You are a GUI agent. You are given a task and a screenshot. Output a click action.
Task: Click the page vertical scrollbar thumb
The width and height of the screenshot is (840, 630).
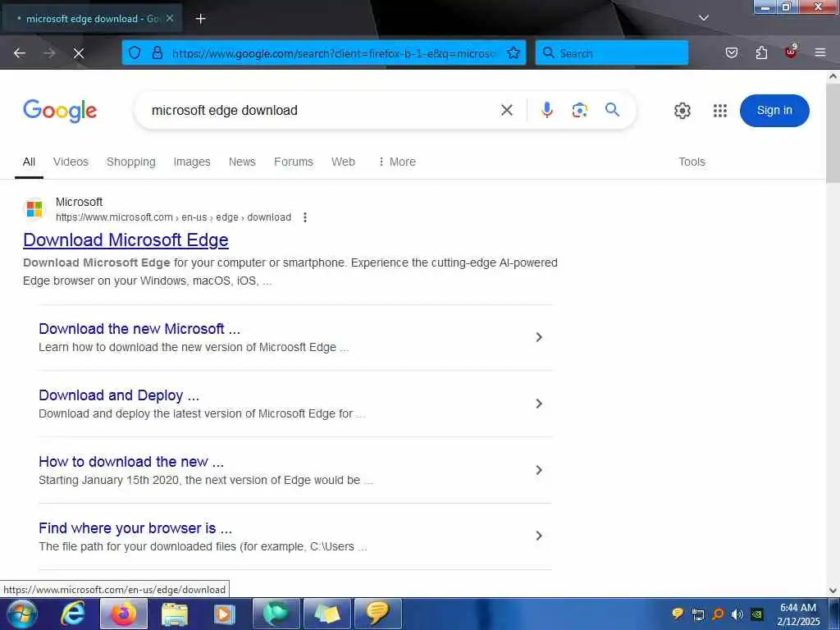(x=833, y=133)
